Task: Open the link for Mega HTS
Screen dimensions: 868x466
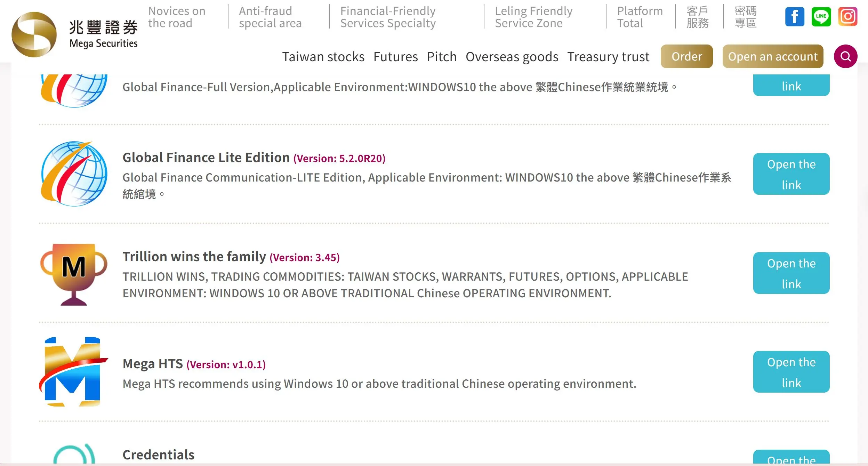Action: point(791,372)
